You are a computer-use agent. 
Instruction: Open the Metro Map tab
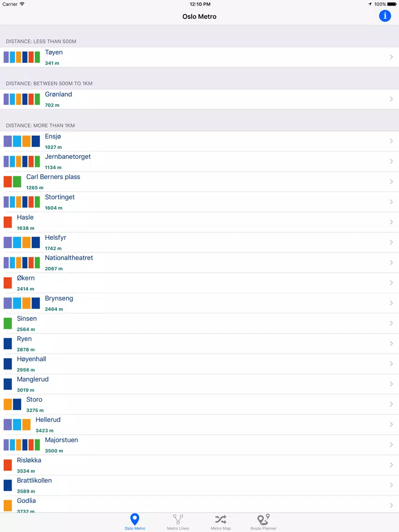[221, 522]
